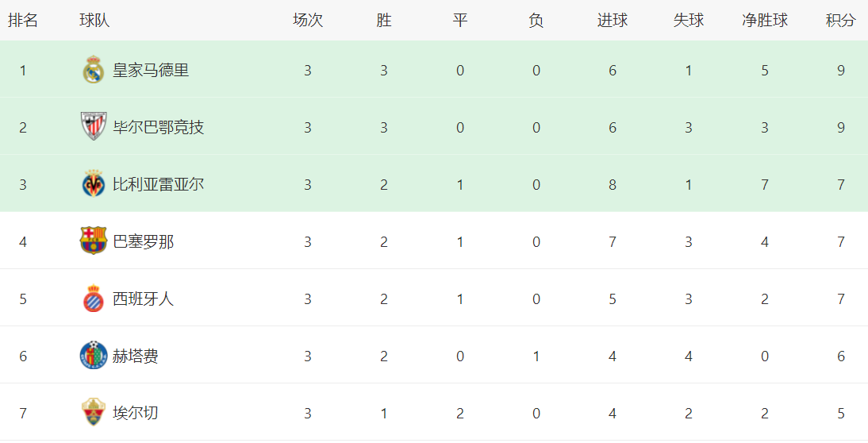Click the Athletic Bilbao club crest

coord(94,127)
